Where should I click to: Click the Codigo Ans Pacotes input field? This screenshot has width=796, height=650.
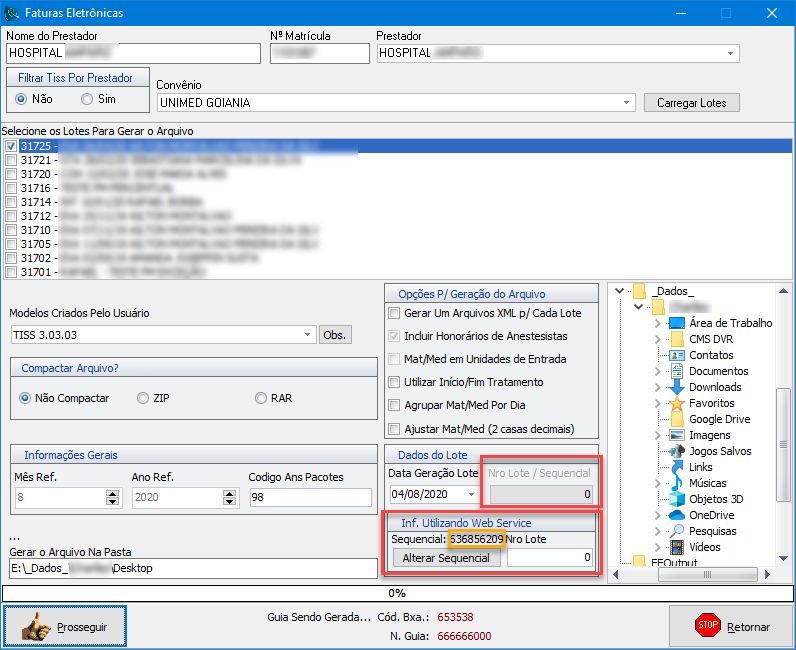tap(310, 498)
